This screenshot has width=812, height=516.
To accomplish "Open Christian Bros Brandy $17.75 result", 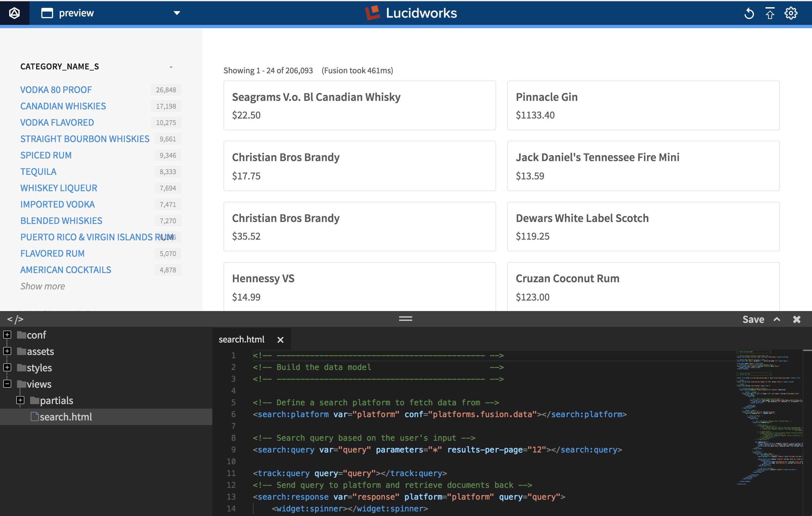I will click(359, 166).
